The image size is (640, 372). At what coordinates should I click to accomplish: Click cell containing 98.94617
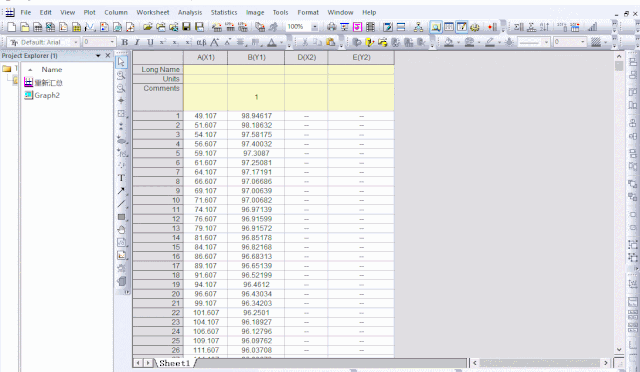(x=256, y=116)
